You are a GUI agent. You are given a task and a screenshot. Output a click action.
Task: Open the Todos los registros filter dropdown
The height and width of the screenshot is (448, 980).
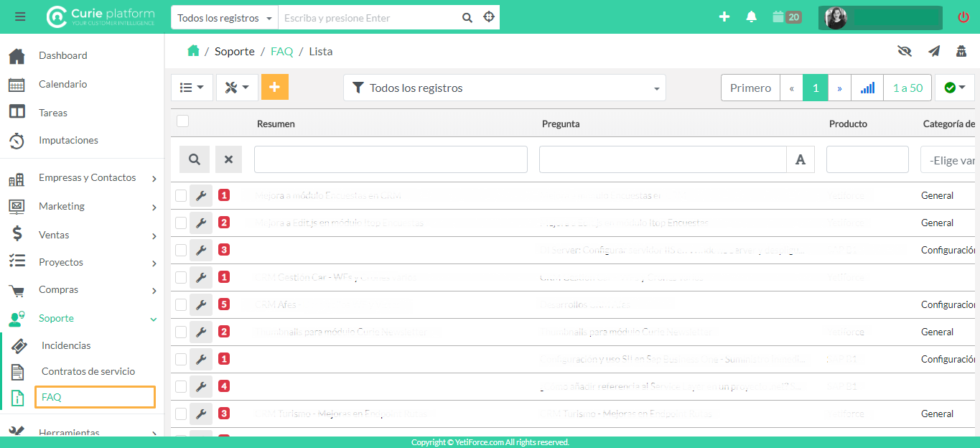tap(504, 88)
